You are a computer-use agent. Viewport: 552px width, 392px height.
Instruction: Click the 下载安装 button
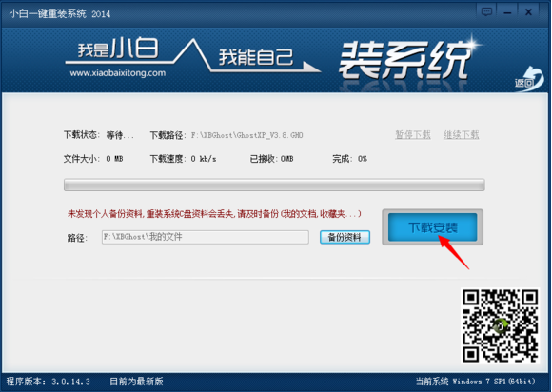pyautogui.click(x=433, y=227)
